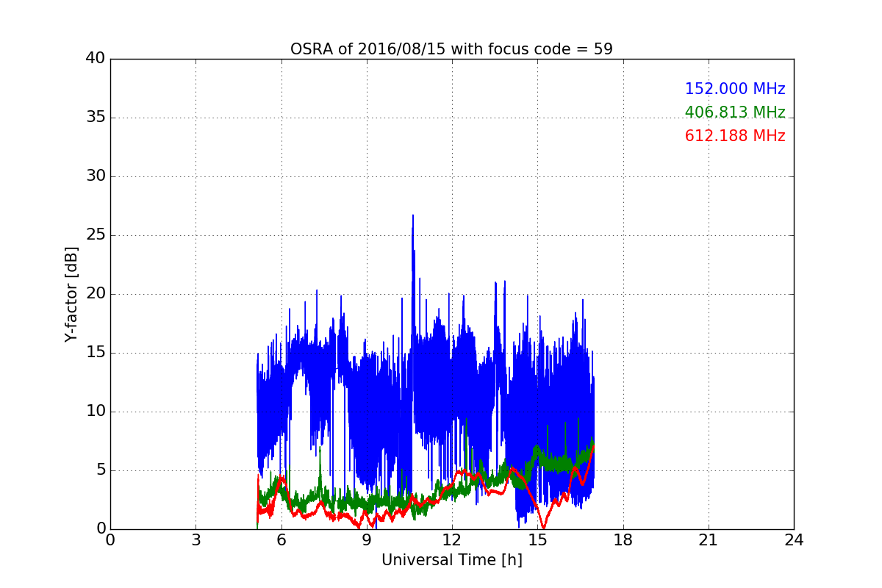Click the y-axis tick label 10
This screenshot has width=882, height=588.
95,412
